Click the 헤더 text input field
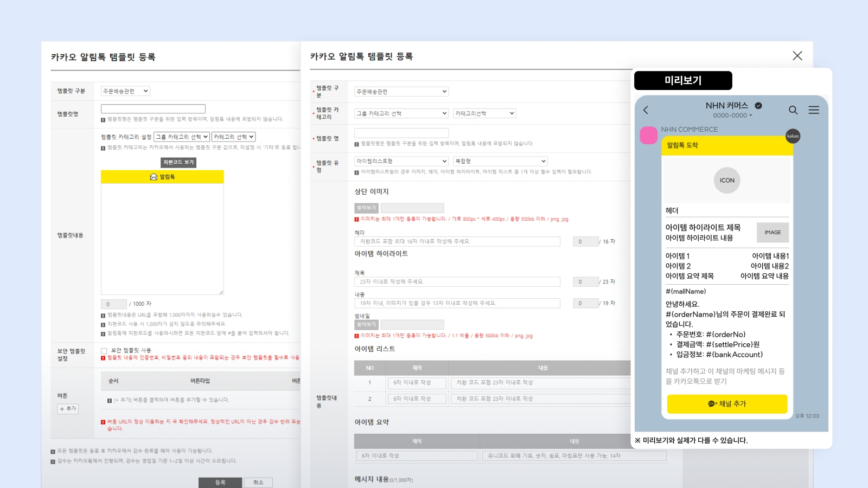 pos(457,241)
